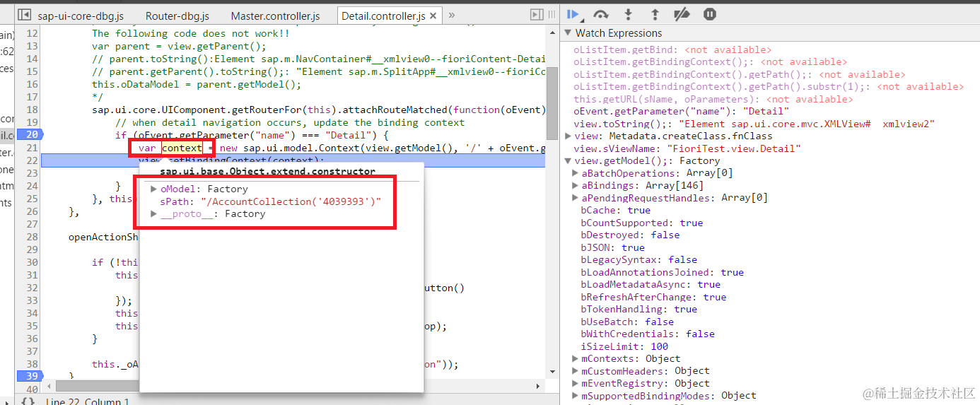Step into next function call
Screen dimensions: 980x405
coord(628,13)
